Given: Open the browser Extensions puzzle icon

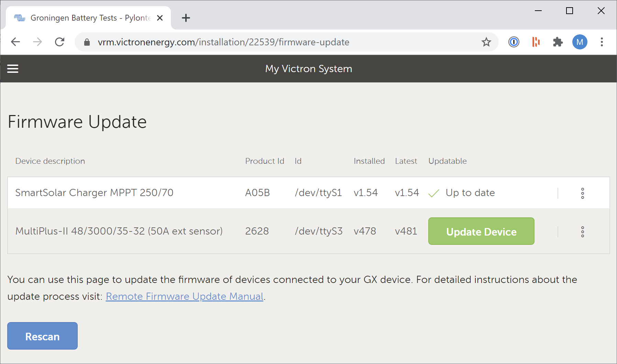Looking at the screenshot, I should pyautogui.click(x=558, y=42).
